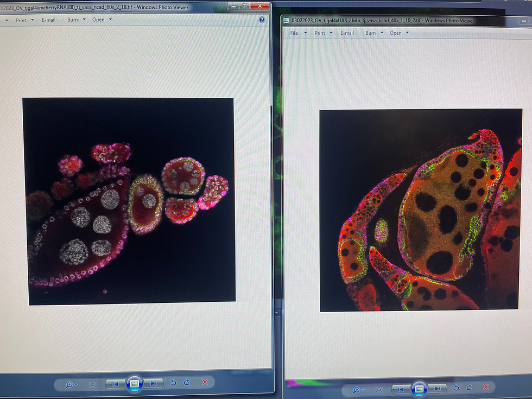Open zoom control in right Photo Viewer
This screenshot has height=399, width=532.
pyautogui.click(x=358, y=390)
